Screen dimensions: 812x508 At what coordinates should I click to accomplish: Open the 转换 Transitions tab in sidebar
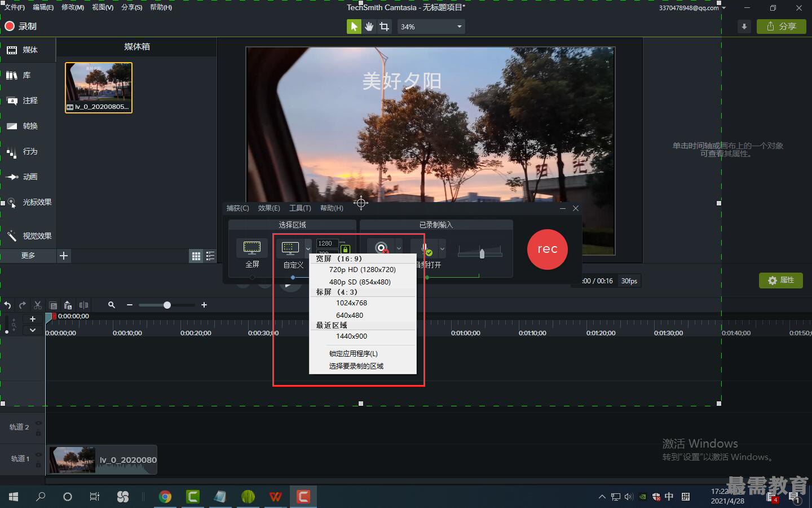coord(28,126)
